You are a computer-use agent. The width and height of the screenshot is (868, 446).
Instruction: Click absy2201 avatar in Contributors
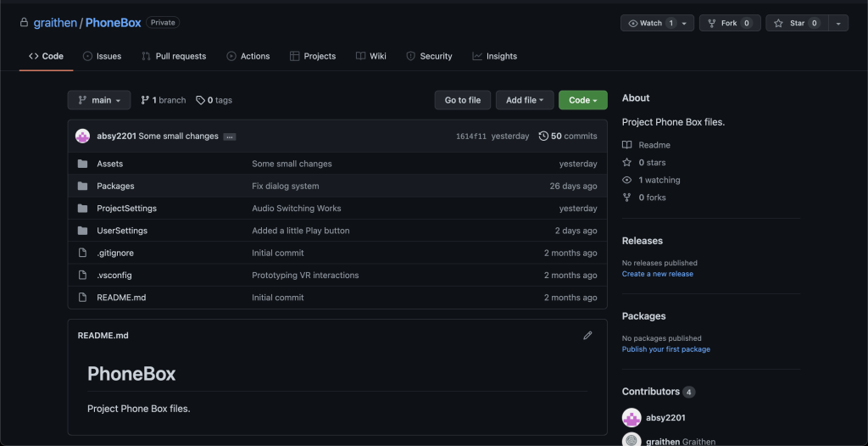point(632,418)
